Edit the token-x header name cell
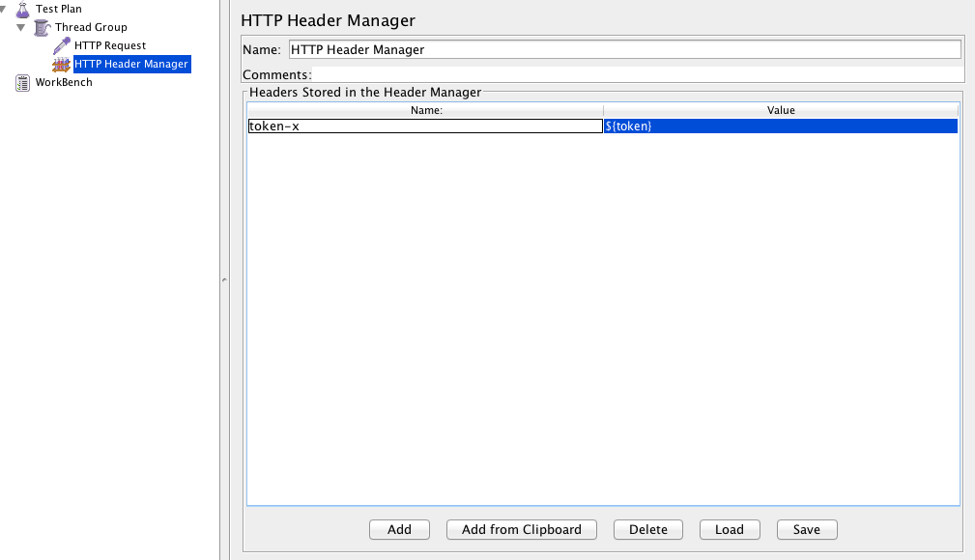Image resolution: width=975 pixels, height=560 pixels. [424, 126]
